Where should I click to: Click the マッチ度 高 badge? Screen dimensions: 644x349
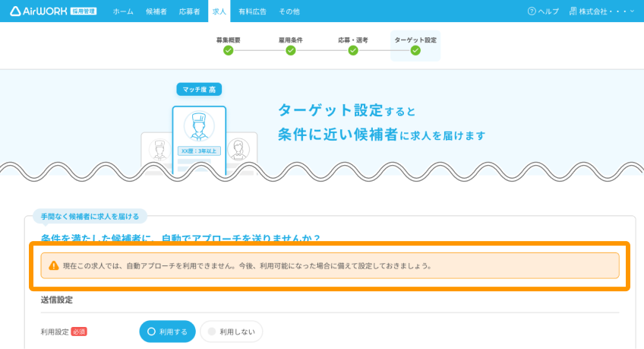pos(199,89)
